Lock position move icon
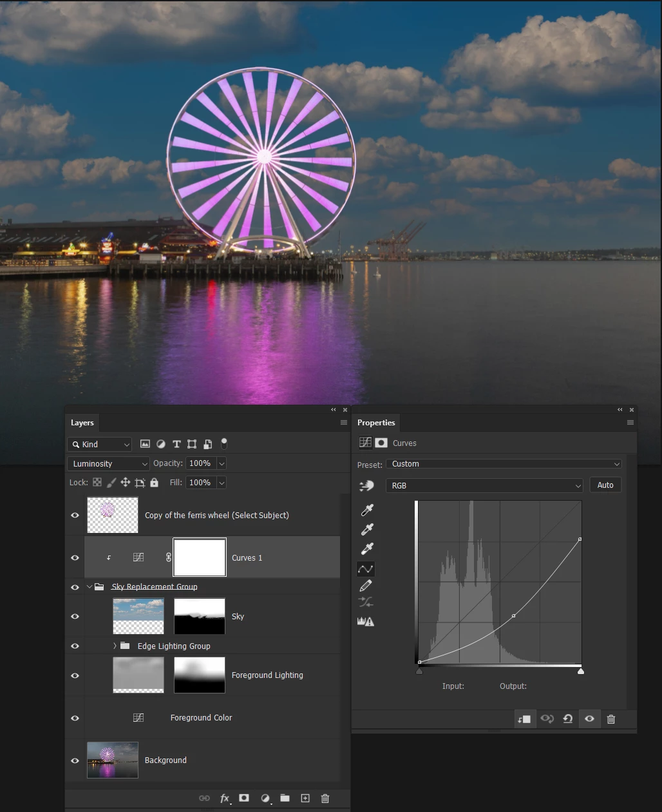662x812 pixels. (x=126, y=482)
